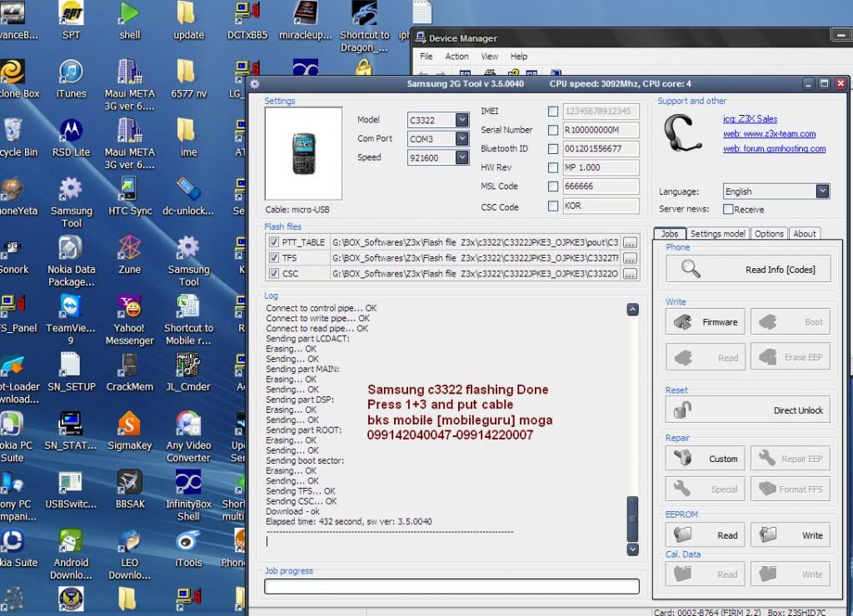This screenshot has height=616, width=853.
Task: Click Read Info [Codes] button
Action: (x=748, y=269)
